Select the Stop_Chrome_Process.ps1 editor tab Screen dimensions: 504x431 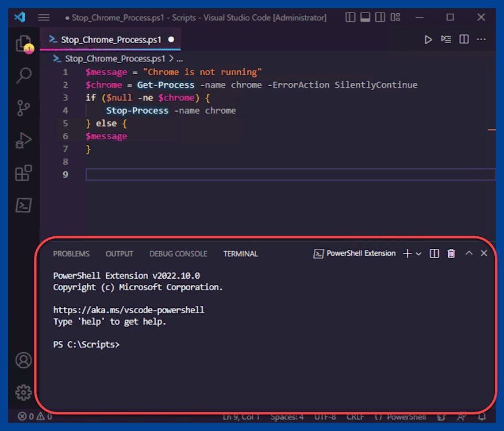tap(110, 40)
